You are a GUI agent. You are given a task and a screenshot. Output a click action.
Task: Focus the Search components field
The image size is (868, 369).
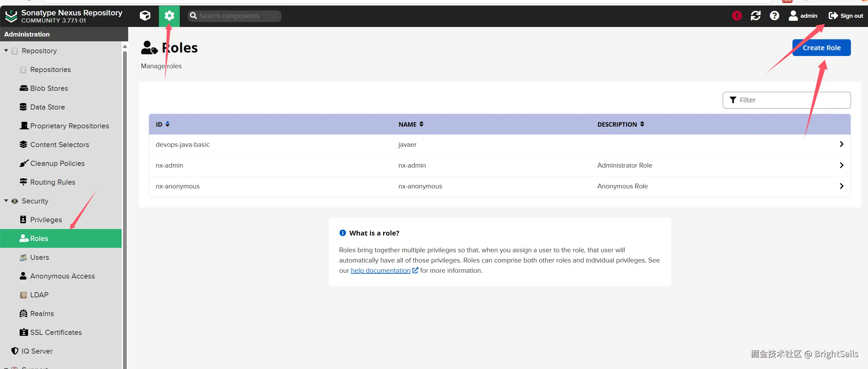click(234, 16)
